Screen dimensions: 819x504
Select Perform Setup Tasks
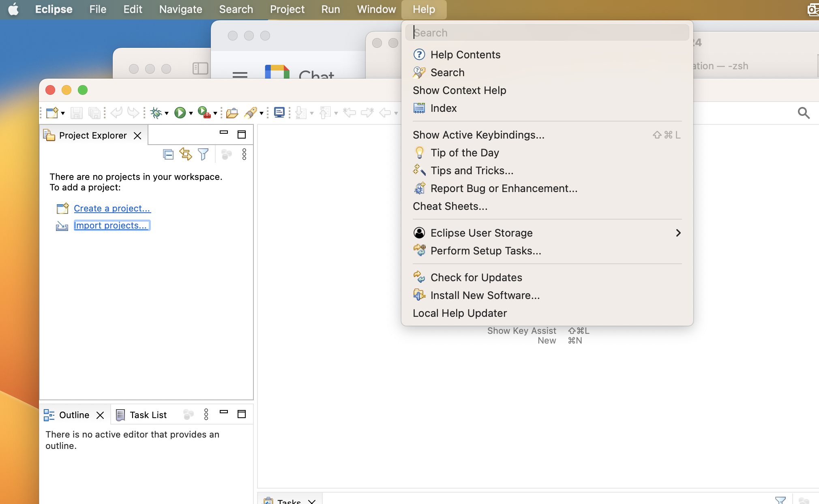point(547,251)
